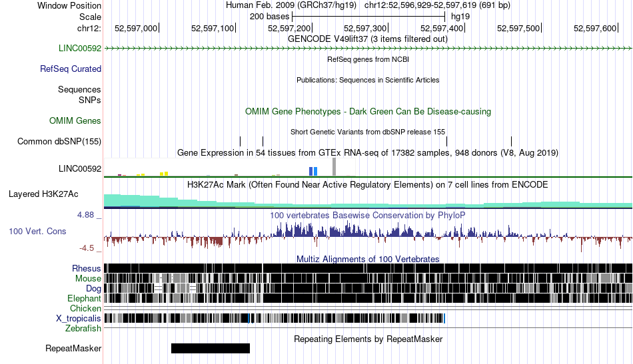Click the Window Position coordinates text

(368, 5)
